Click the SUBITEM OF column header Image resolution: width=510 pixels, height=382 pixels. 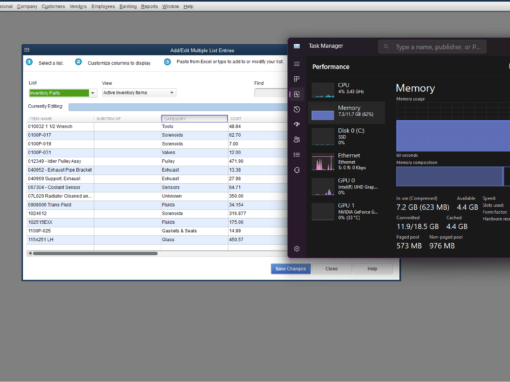127,119
